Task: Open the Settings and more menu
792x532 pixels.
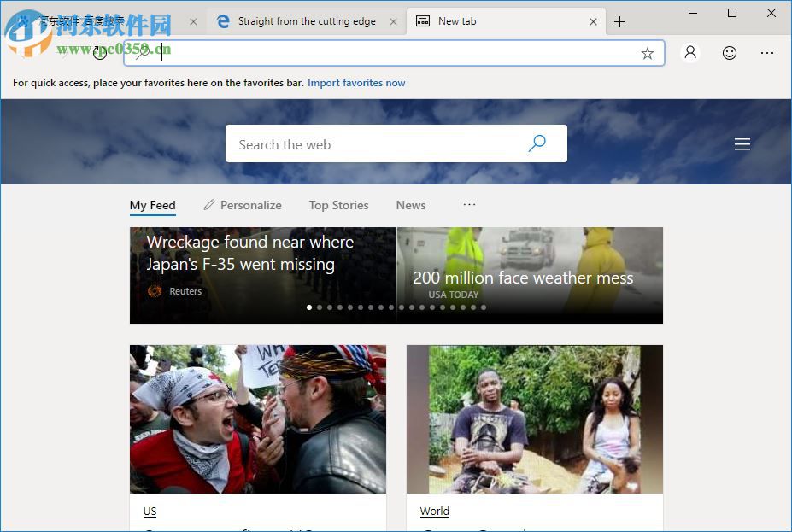Action: click(x=766, y=53)
